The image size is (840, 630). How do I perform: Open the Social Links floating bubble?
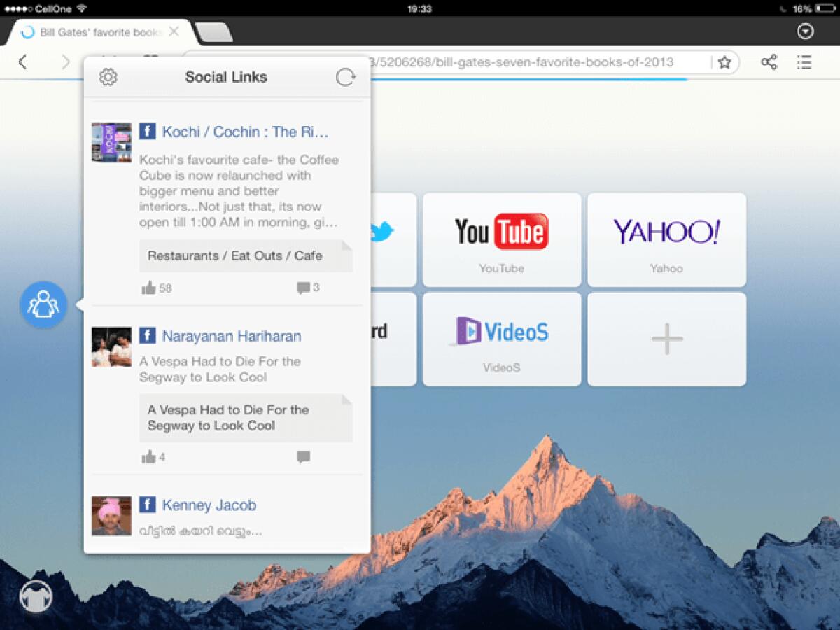coord(43,304)
